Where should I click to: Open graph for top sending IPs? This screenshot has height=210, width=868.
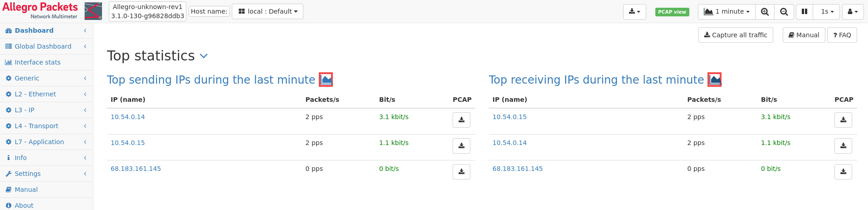[x=326, y=80]
